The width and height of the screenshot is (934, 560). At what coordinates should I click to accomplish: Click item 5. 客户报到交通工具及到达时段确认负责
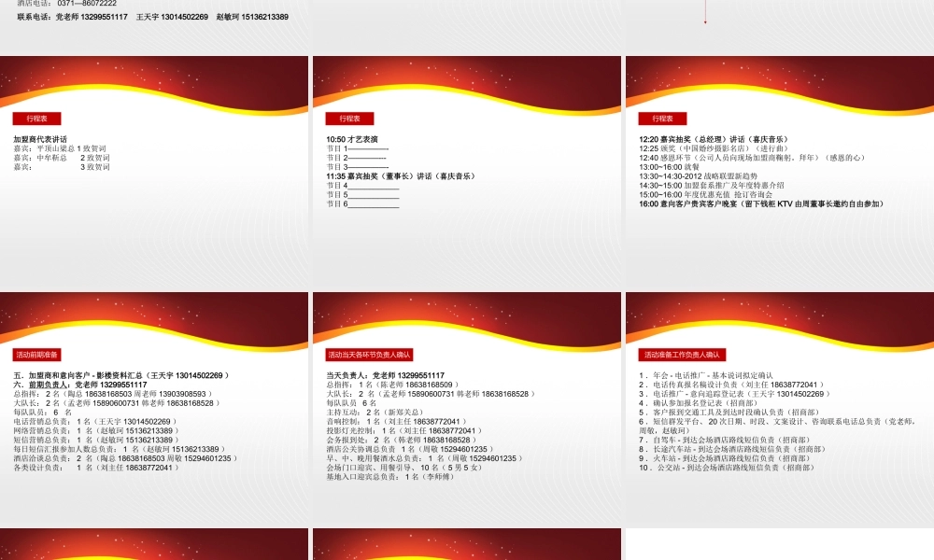click(729, 412)
